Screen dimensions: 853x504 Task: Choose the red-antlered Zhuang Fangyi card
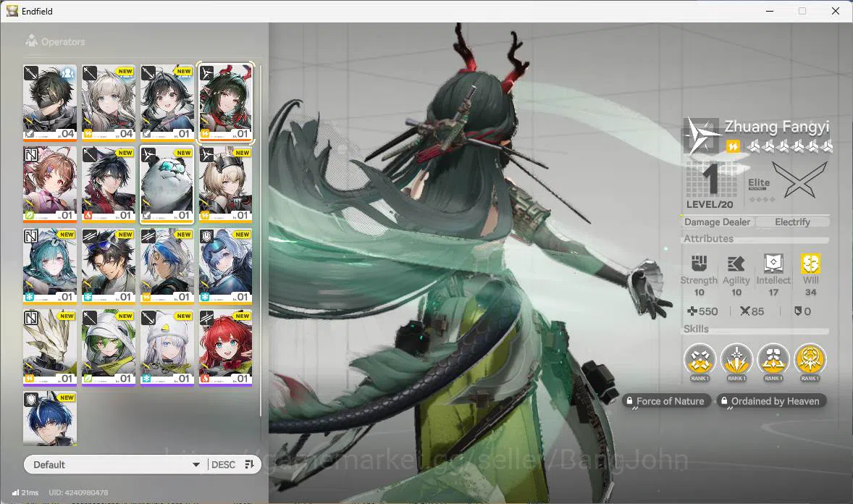[x=226, y=102]
